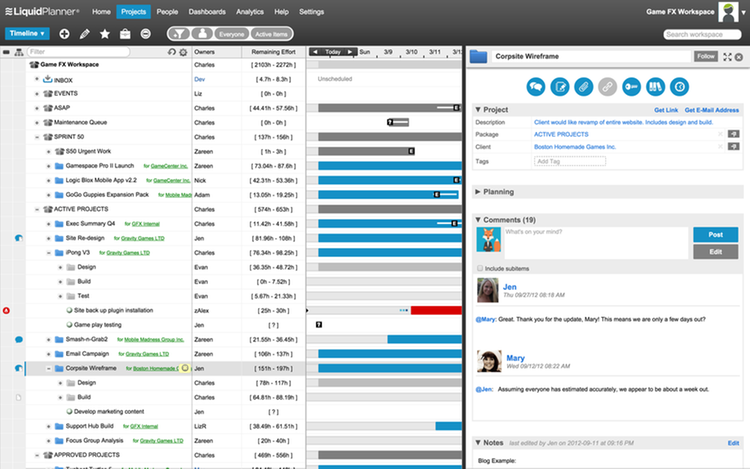
Task: Collapse the iPong V3 project
Action: click(48, 252)
